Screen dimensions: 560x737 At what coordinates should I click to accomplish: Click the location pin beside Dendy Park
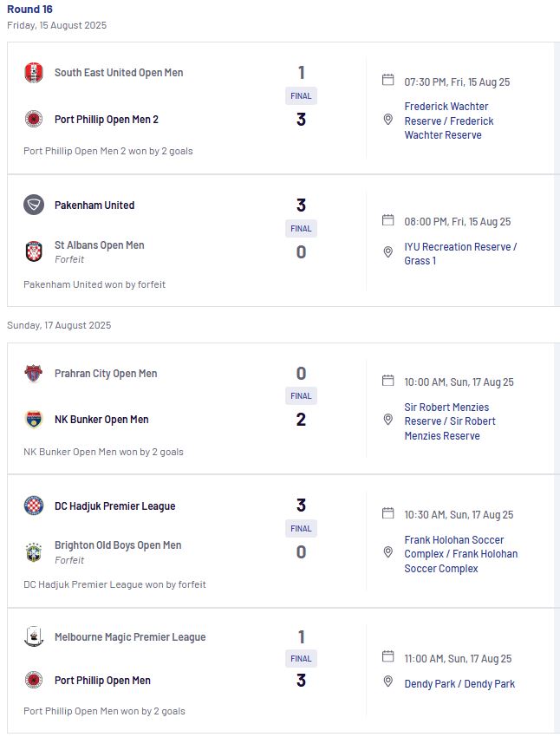388,681
